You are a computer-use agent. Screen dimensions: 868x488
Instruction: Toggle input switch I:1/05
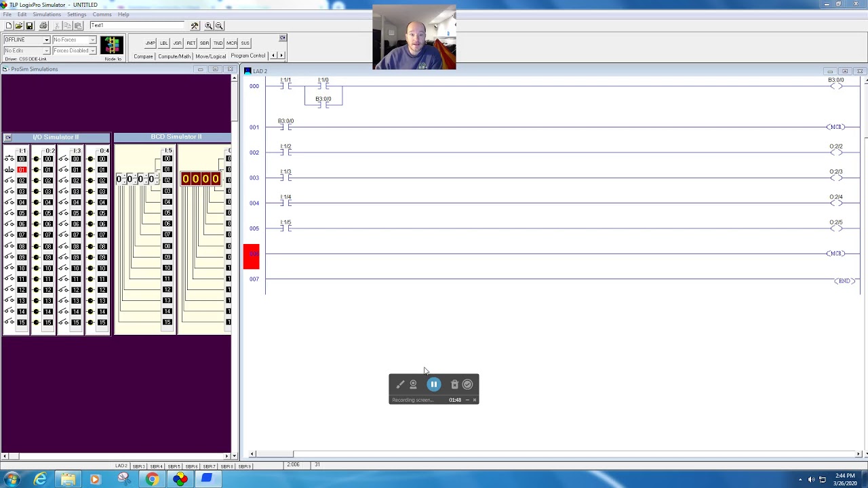coord(9,213)
